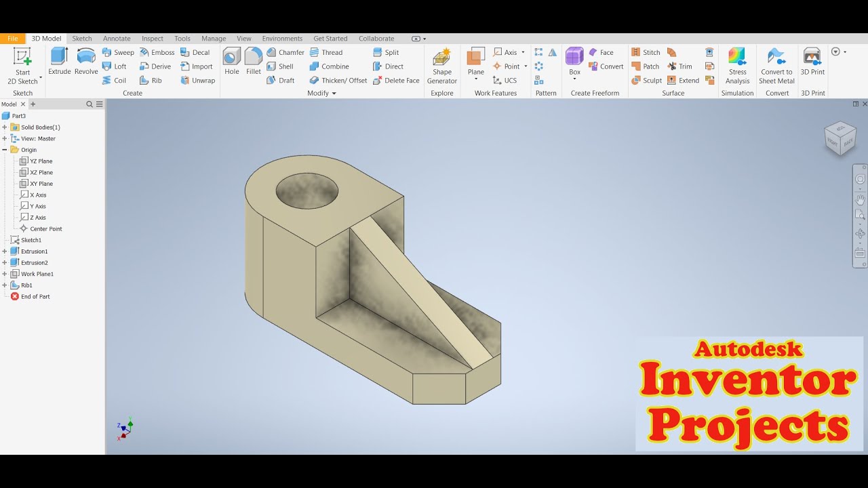Select YZ Plane in browser

(36, 161)
